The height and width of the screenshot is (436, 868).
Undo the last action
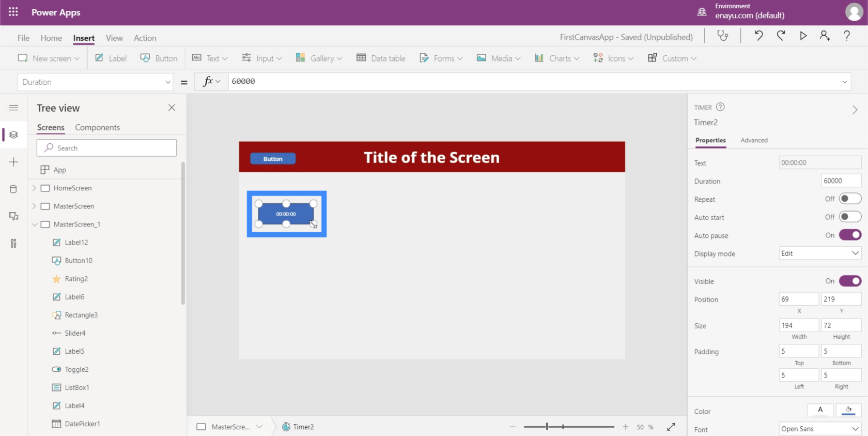[758, 36]
